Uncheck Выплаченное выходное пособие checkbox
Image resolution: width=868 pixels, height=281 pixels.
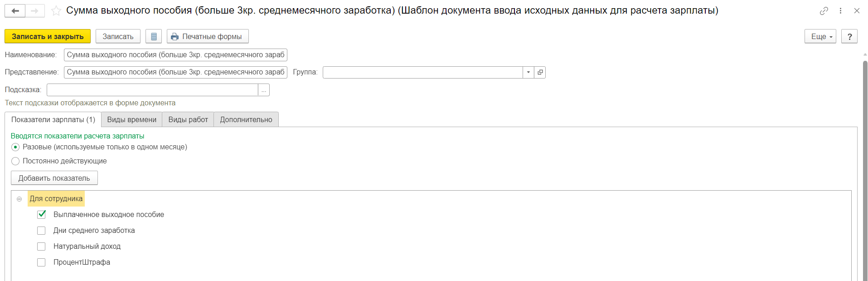pyautogui.click(x=41, y=214)
